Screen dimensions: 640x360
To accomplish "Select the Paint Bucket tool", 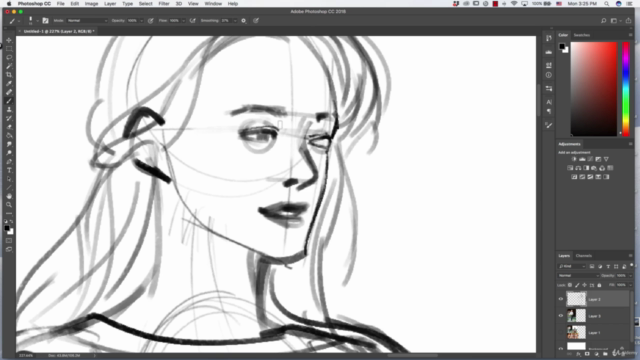I will point(9,136).
